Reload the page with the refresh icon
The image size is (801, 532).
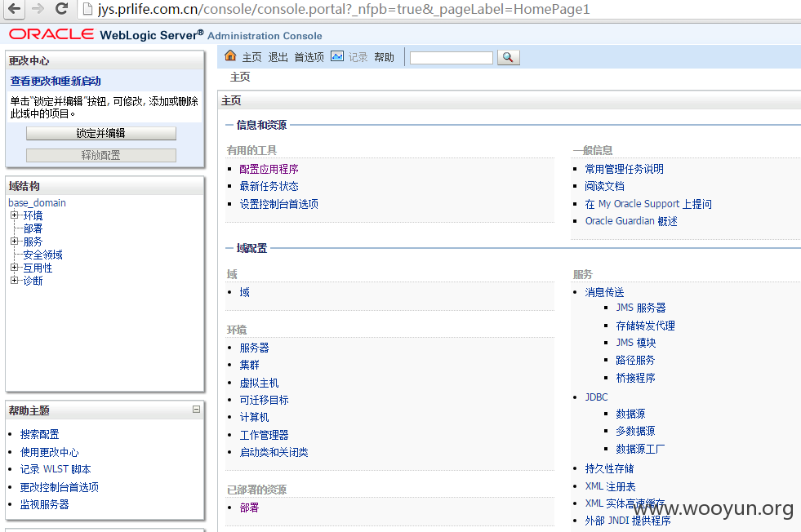pos(61,9)
